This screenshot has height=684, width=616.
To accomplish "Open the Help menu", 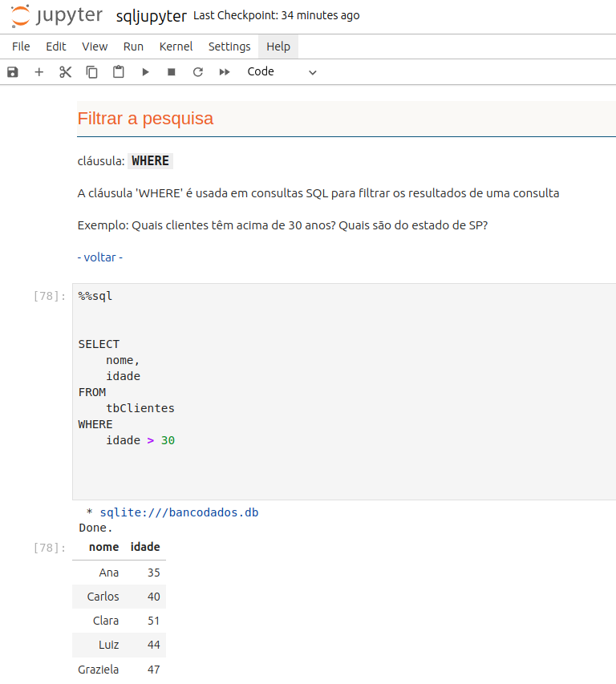I will click(278, 47).
